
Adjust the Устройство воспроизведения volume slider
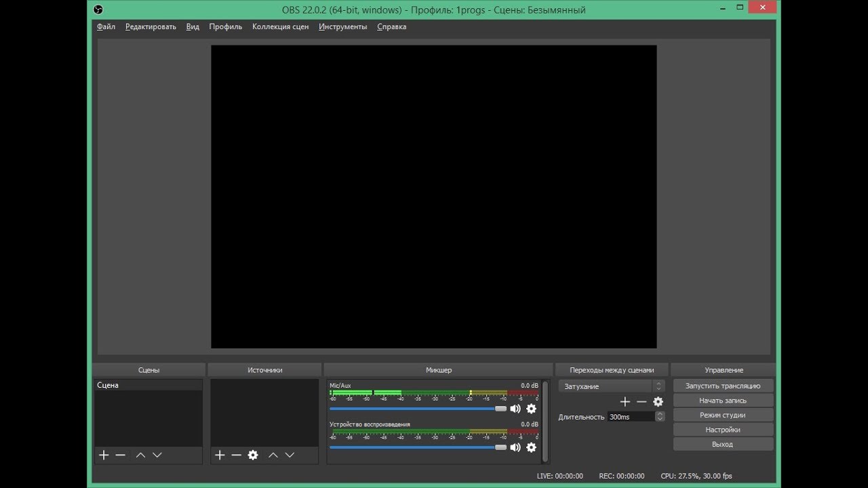pyautogui.click(x=418, y=447)
